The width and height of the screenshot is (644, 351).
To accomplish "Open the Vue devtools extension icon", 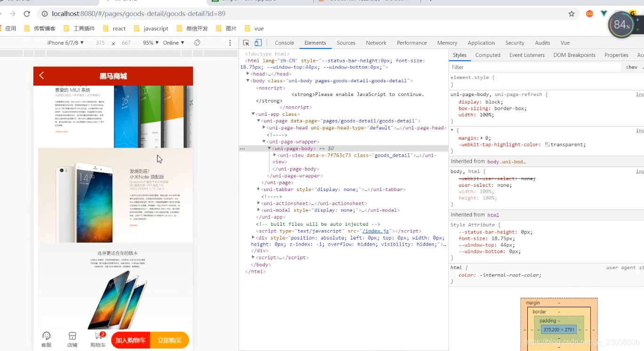I will [604, 14].
